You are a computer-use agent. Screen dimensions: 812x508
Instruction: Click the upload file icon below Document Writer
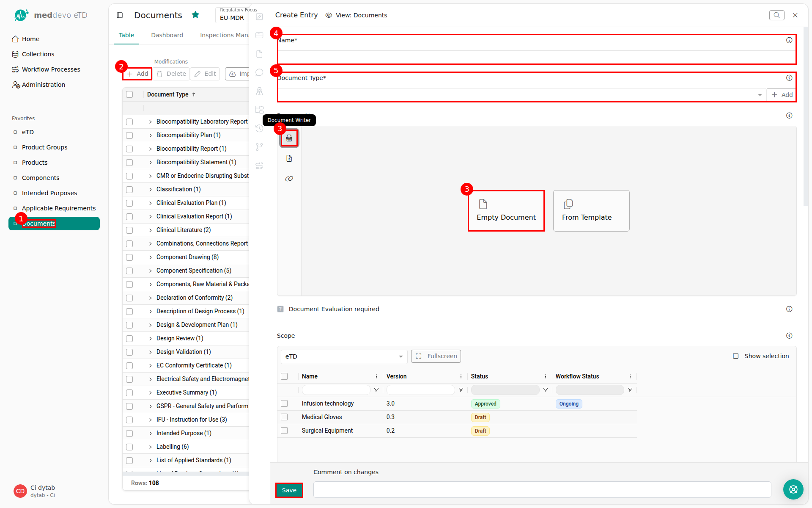tap(289, 158)
